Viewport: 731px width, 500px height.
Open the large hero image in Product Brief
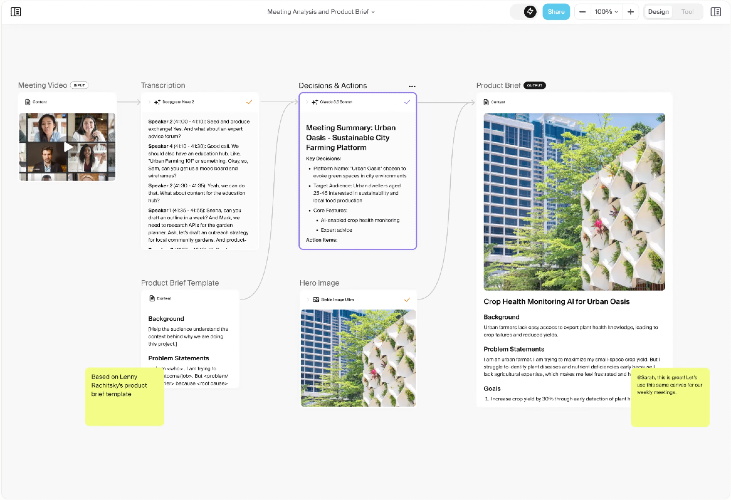point(574,202)
